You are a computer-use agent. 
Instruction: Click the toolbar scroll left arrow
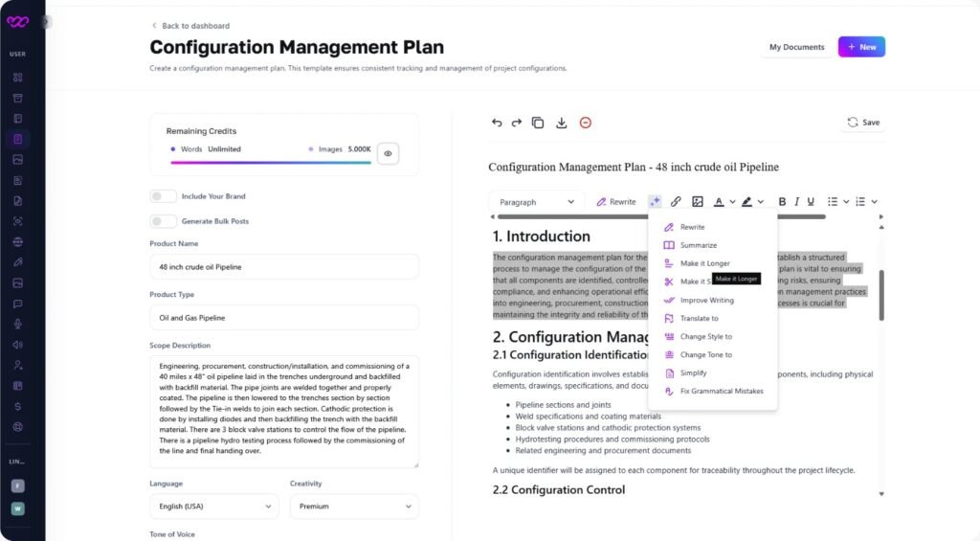493,217
